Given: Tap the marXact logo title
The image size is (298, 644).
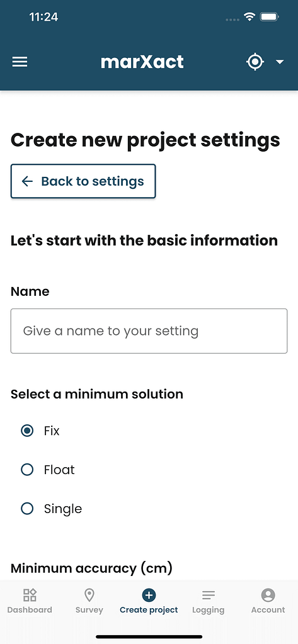Looking at the screenshot, I should coord(142,62).
